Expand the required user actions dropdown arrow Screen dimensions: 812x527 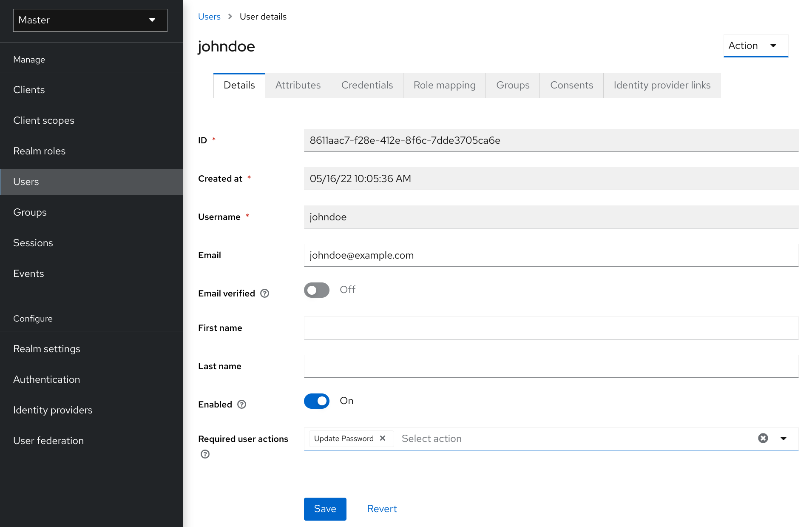784,439
